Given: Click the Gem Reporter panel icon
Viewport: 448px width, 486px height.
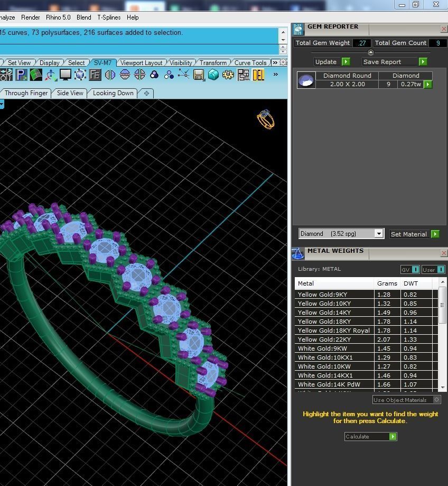Looking at the screenshot, I should [x=298, y=30].
